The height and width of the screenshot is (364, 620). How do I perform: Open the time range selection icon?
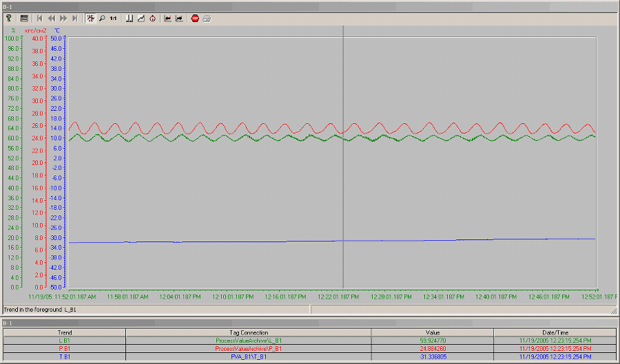152,19
